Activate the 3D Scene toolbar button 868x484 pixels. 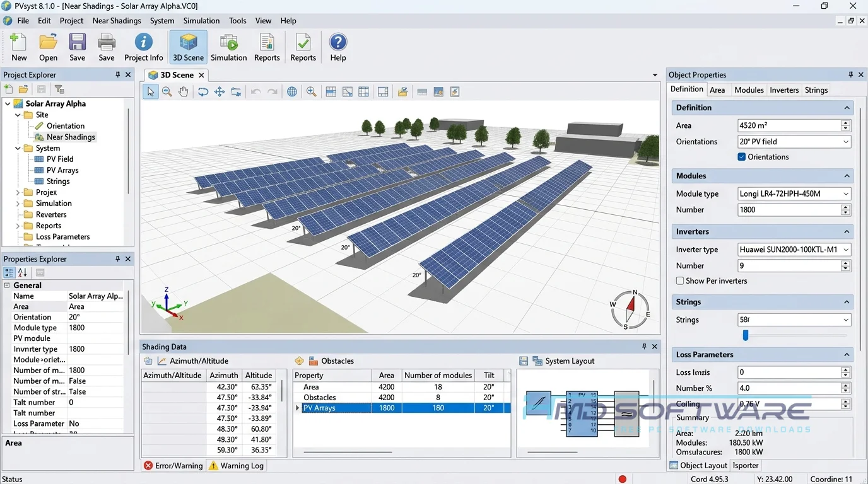coord(188,47)
